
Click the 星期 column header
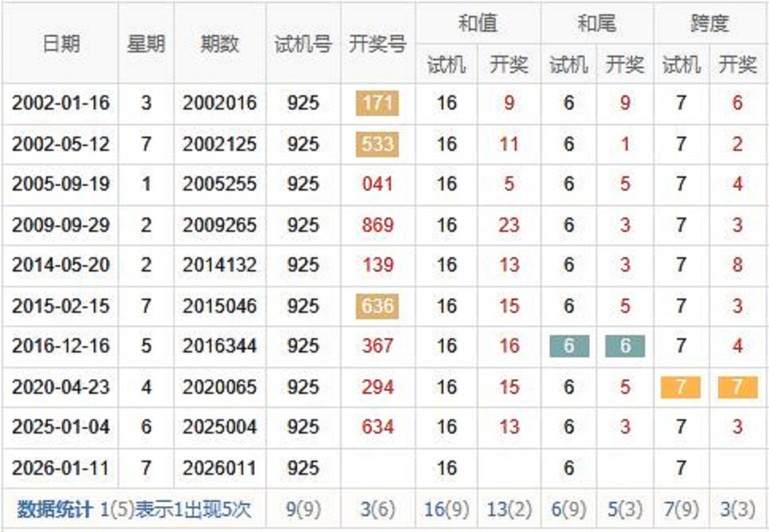pos(146,43)
